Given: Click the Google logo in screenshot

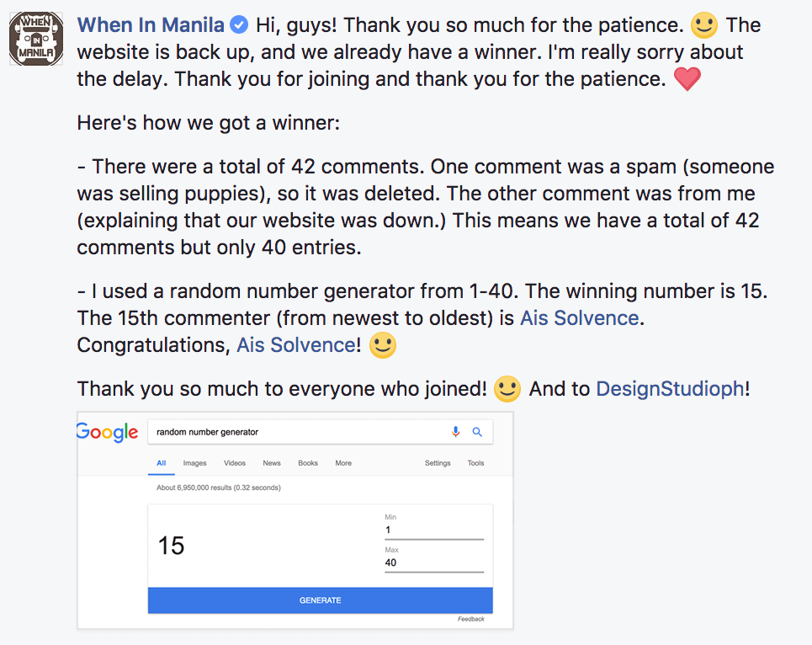Looking at the screenshot, I should tap(107, 432).
